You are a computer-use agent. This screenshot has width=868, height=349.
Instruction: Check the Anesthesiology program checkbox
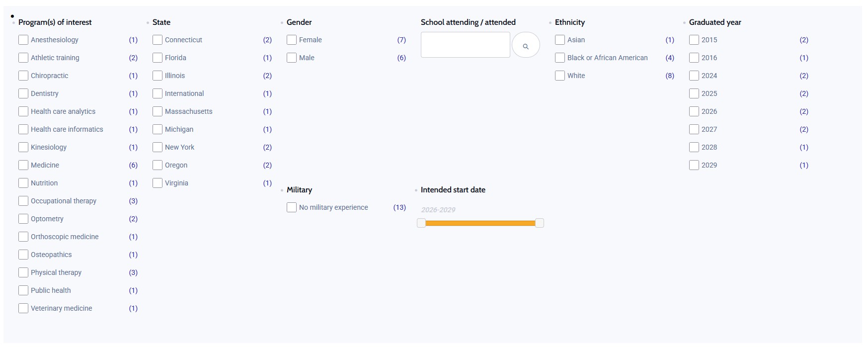point(23,40)
